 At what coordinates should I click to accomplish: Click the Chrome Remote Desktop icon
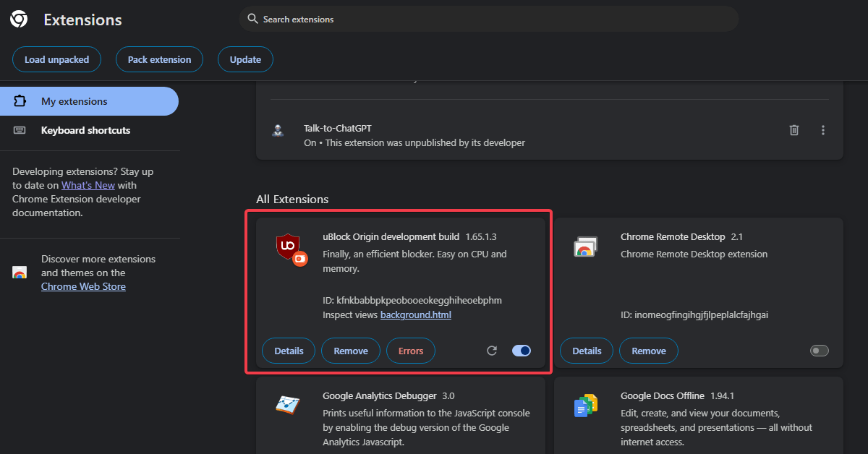tap(584, 247)
